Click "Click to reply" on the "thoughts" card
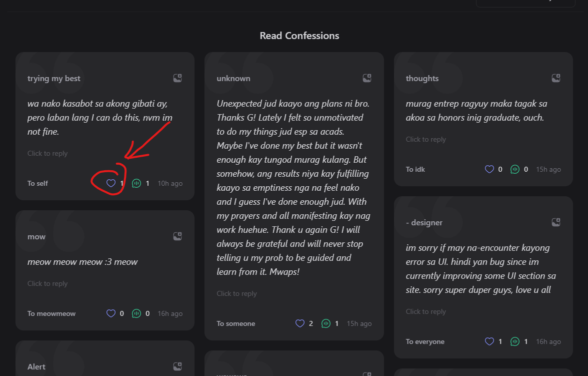The width and height of the screenshot is (588, 376). [425, 139]
